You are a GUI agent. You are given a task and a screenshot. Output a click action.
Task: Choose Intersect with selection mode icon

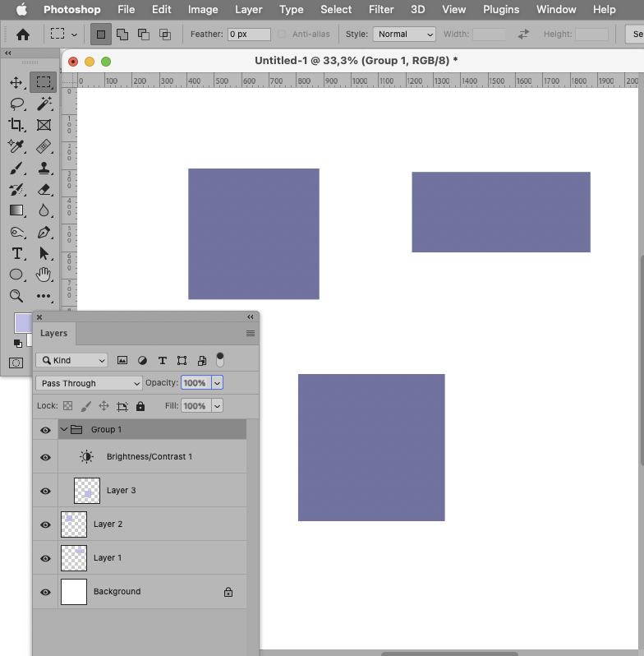(165, 35)
